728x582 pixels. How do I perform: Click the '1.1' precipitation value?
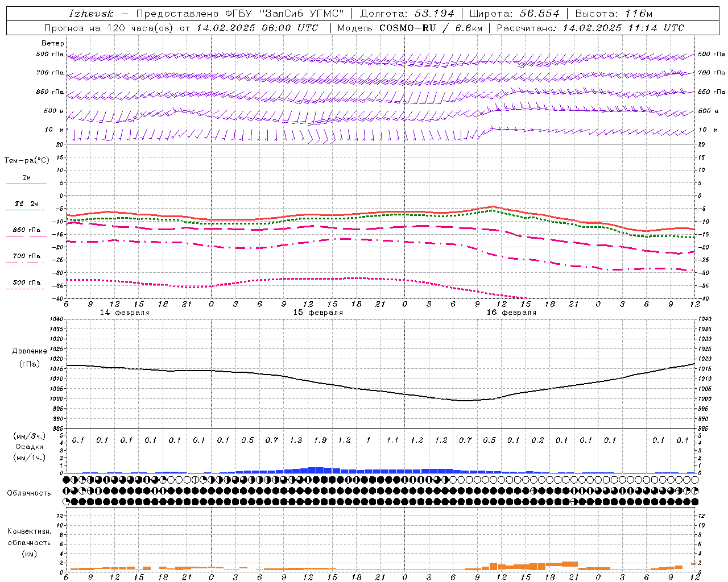pyautogui.click(x=392, y=440)
